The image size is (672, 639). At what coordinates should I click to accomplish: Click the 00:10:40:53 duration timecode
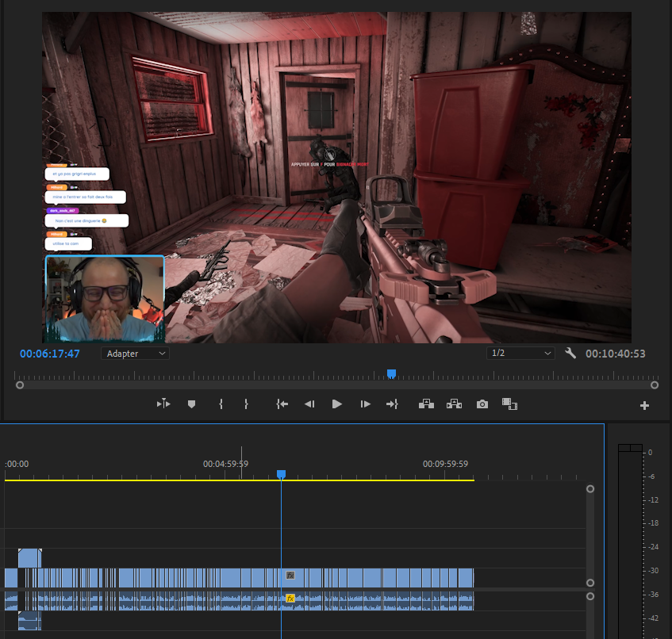click(616, 354)
